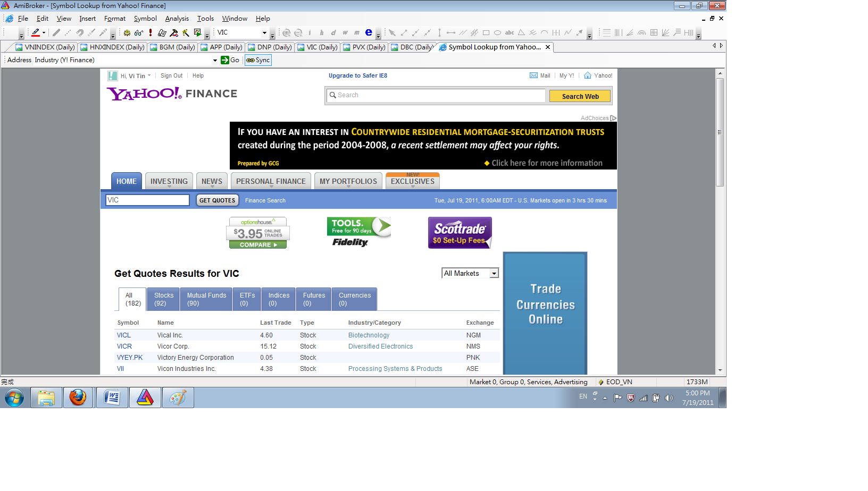Click the Yahoo search input field
Viewport: 868px width, 491px height.
point(436,95)
